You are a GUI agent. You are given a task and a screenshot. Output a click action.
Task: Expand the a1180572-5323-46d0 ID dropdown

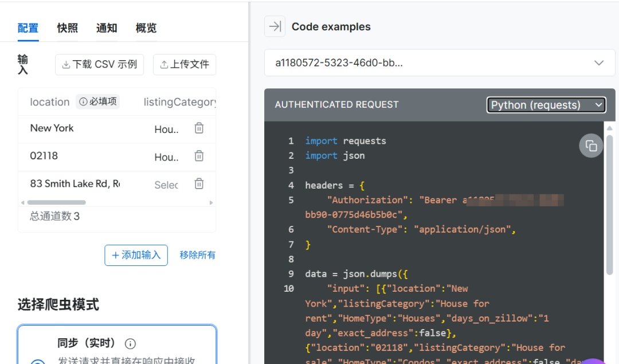pos(440,63)
